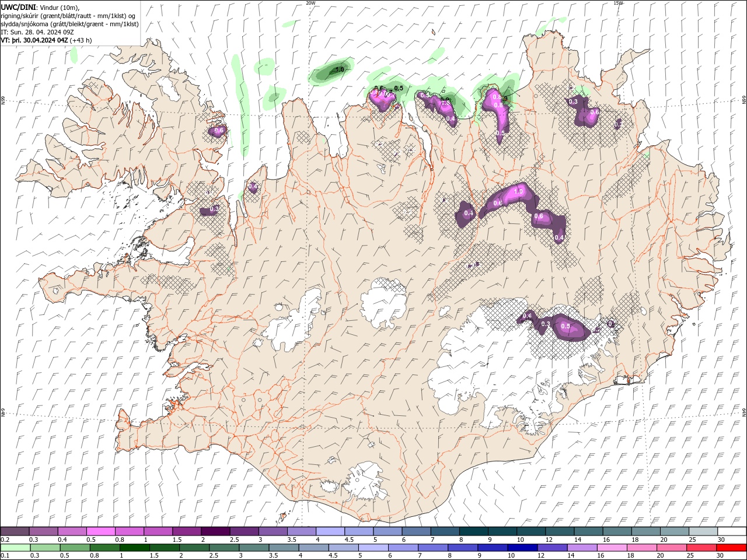Click the 20W longitude label
The width and height of the screenshot is (747, 560).
click(310, 3)
